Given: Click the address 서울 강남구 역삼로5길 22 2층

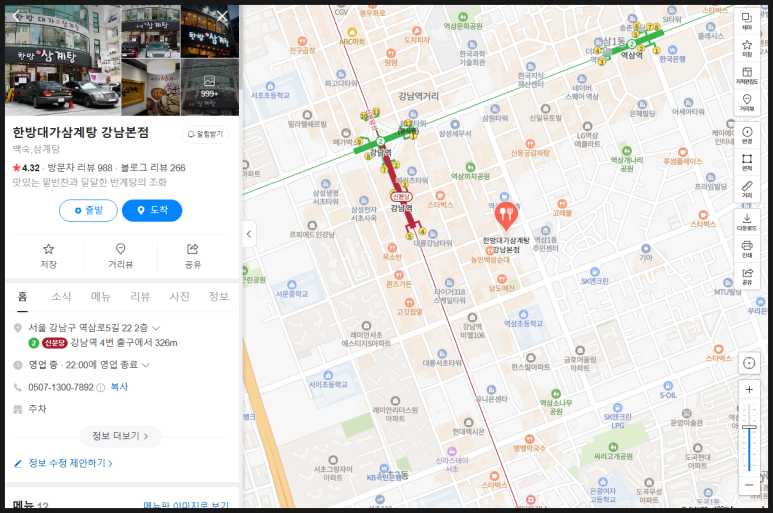Looking at the screenshot, I should [88, 328].
